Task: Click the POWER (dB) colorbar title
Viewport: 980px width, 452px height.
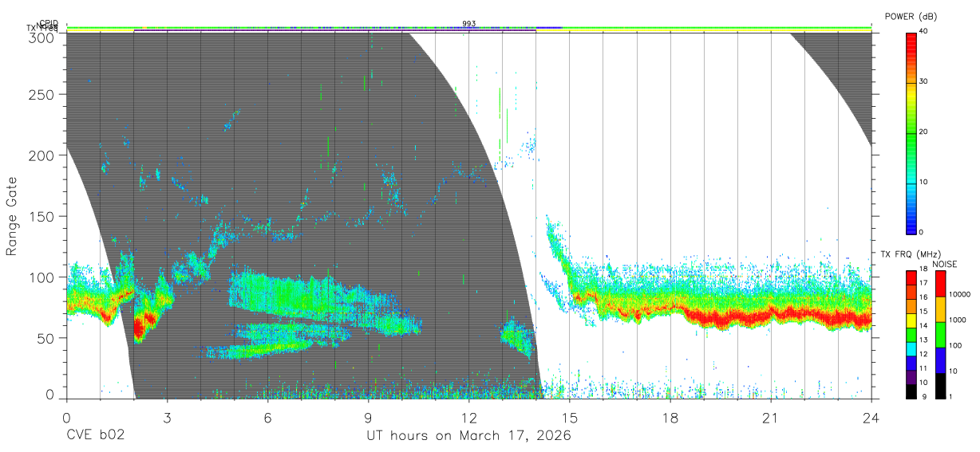Action: 911,17
